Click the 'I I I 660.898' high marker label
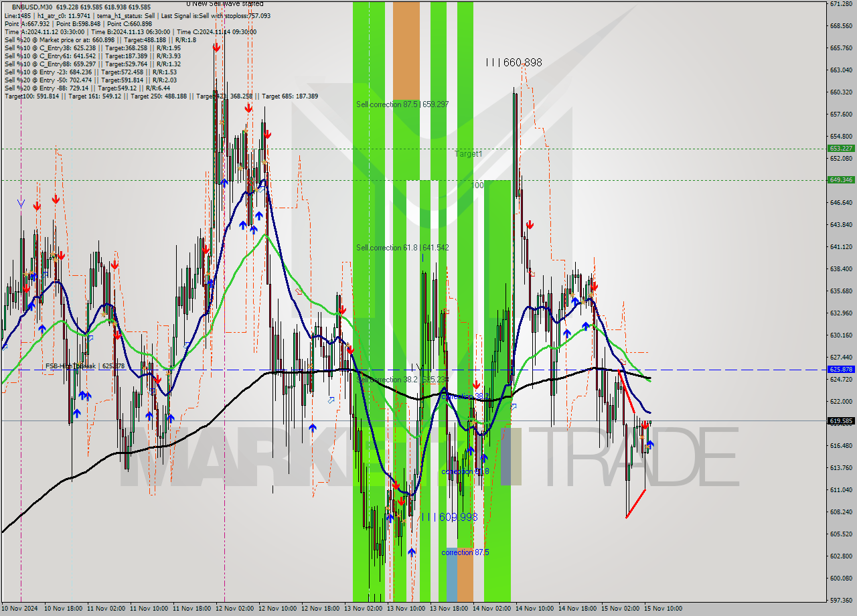857x616 pixels. click(514, 62)
